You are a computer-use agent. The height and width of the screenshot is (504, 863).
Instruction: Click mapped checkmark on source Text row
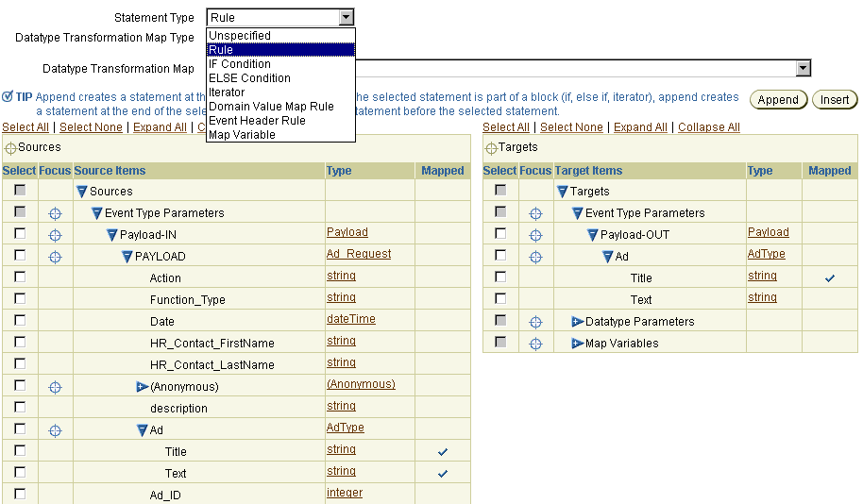point(443,473)
